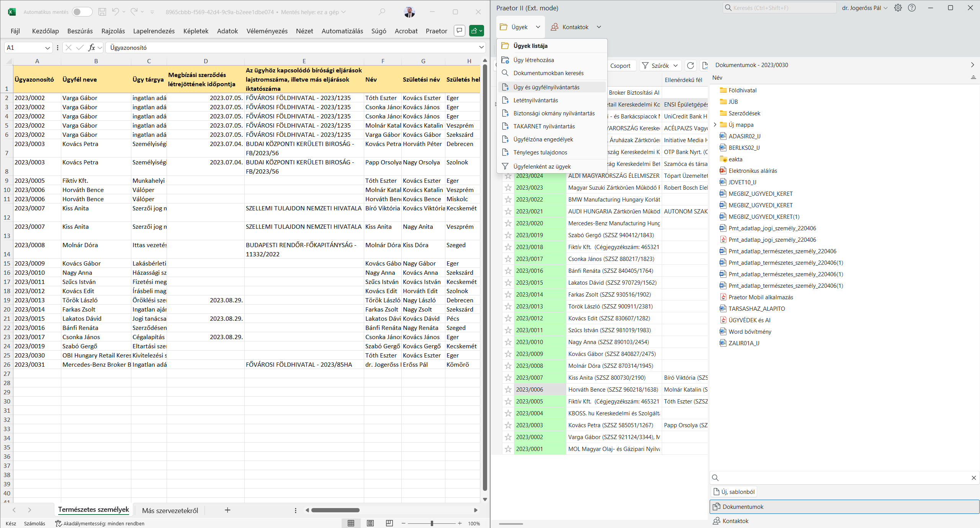Click the Praetor refresh list icon

point(690,66)
